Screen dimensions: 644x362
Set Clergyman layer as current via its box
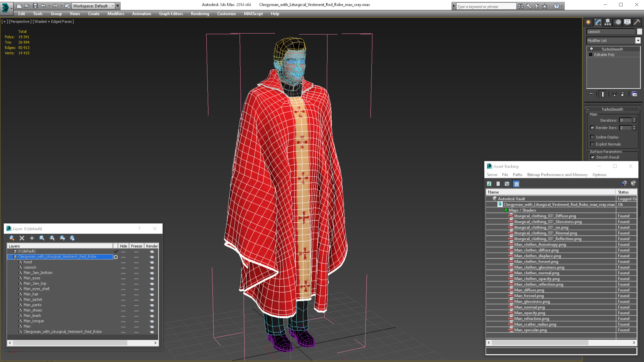coord(116,257)
